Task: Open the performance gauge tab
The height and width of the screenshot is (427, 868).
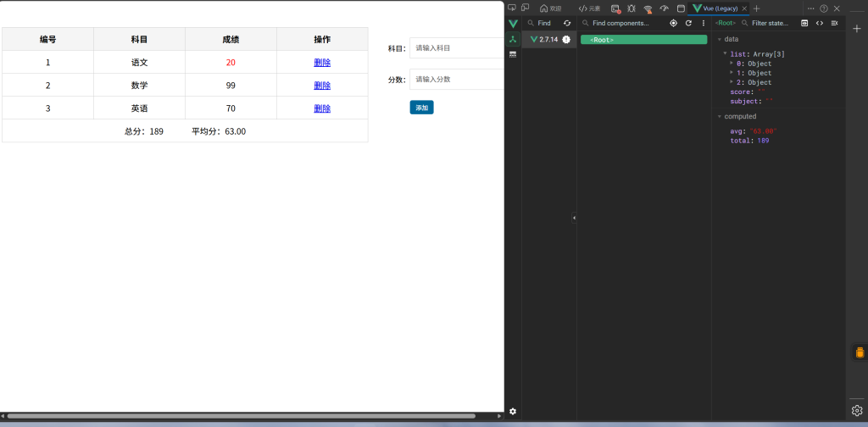Action: tap(665, 8)
